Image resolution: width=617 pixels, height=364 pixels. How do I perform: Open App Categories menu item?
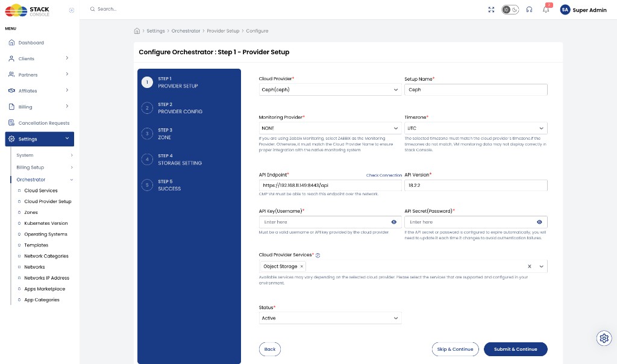42,300
